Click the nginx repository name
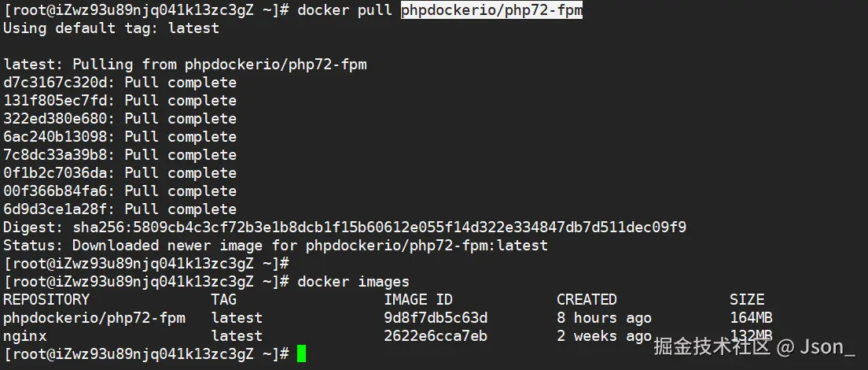Image resolution: width=868 pixels, height=370 pixels. click(x=24, y=336)
